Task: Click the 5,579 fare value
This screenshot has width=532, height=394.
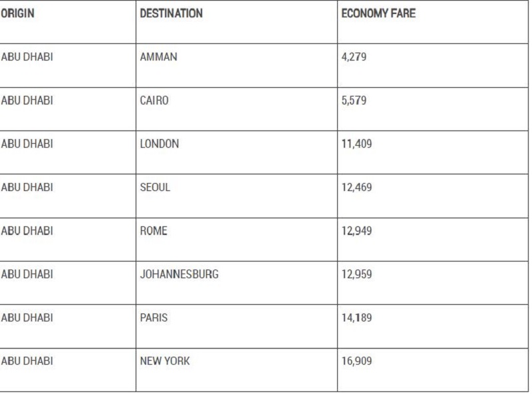Action: 354,100
